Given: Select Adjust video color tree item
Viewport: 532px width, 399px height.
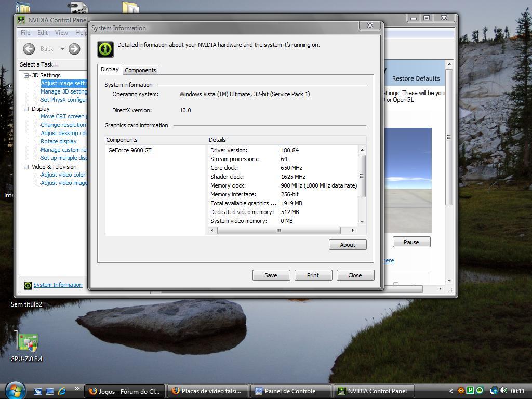Looking at the screenshot, I should coord(63,175).
